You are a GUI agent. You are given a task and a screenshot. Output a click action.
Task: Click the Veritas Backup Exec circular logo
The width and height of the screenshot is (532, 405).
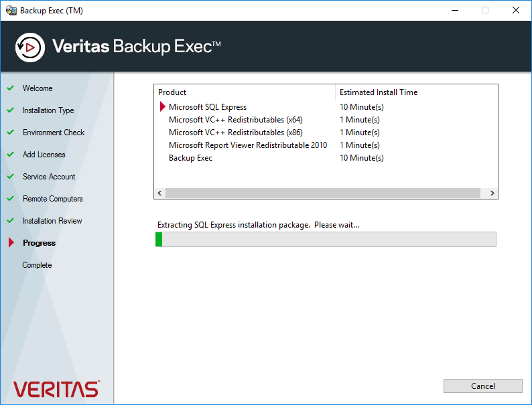click(x=30, y=48)
